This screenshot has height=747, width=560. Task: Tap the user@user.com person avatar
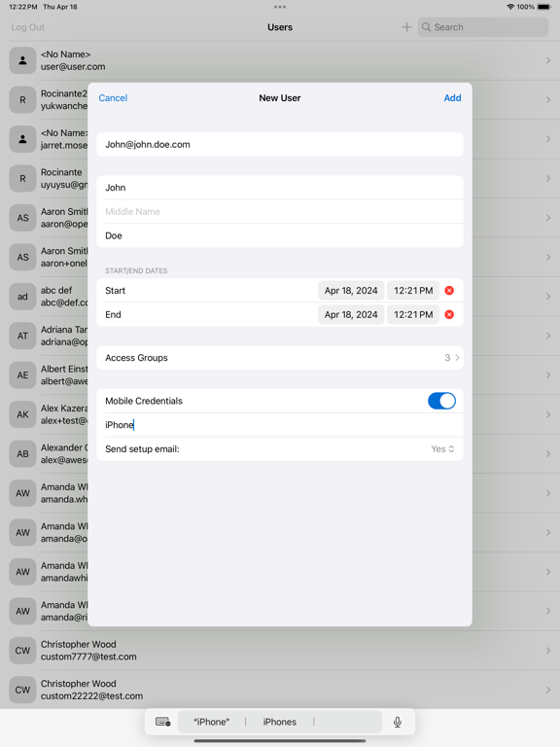pyautogui.click(x=22, y=60)
